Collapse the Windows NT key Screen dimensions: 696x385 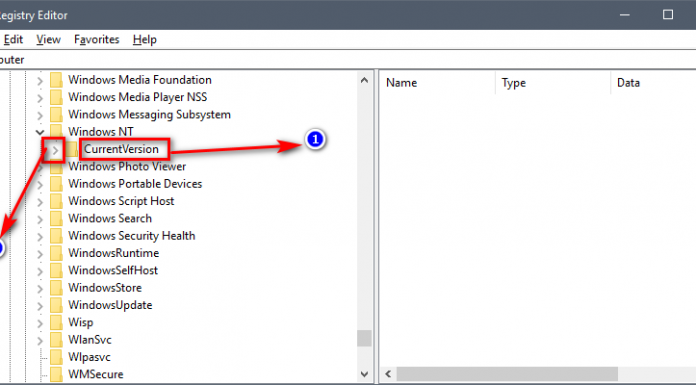pyautogui.click(x=40, y=132)
